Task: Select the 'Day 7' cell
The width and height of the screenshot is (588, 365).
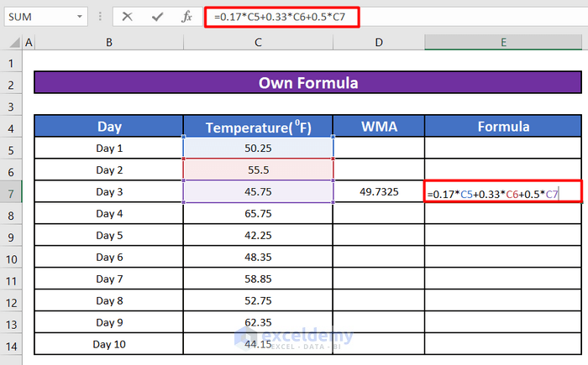Action: click(109, 279)
